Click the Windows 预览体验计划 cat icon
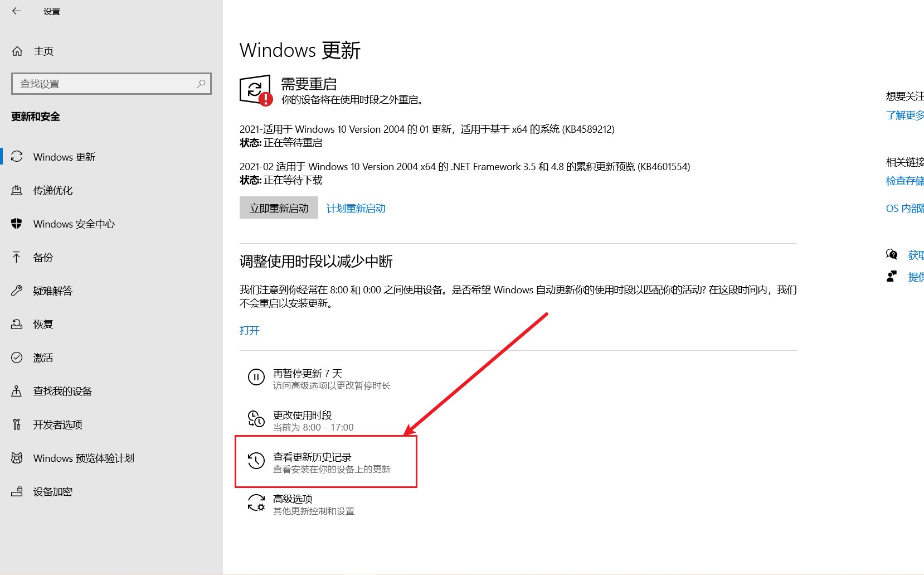924x575 pixels. 17,458
